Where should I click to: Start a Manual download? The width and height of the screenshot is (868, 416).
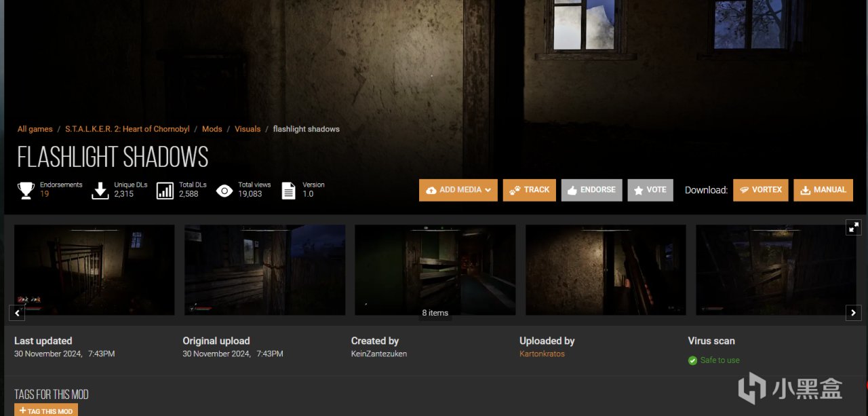[x=823, y=190]
